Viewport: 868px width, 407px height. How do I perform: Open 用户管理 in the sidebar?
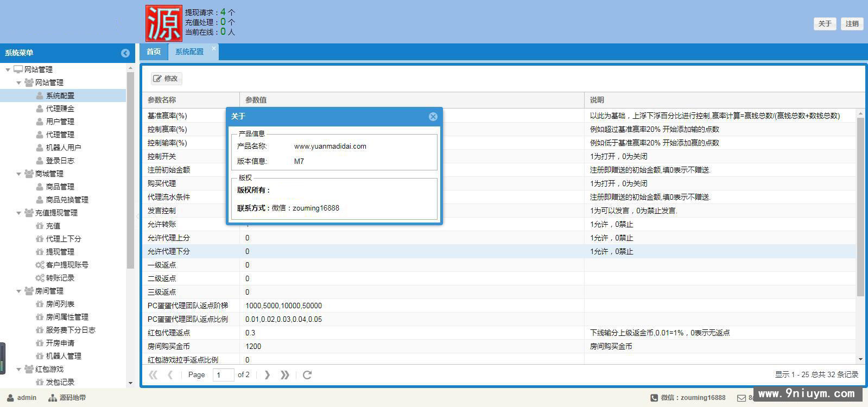[x=60, y=122]
